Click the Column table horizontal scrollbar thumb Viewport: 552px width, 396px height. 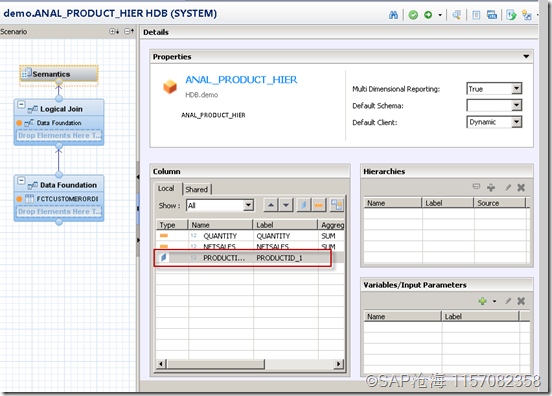point(216,364)
